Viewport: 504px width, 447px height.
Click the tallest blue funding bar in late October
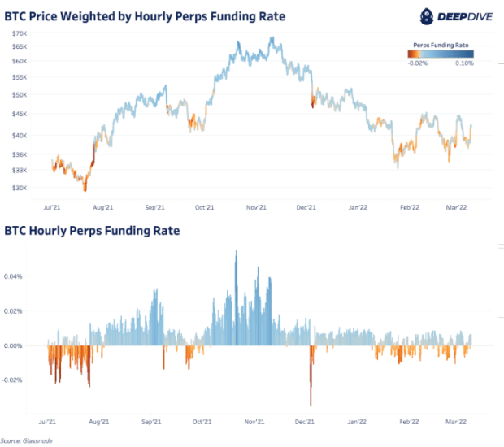[x=237, y=298]
